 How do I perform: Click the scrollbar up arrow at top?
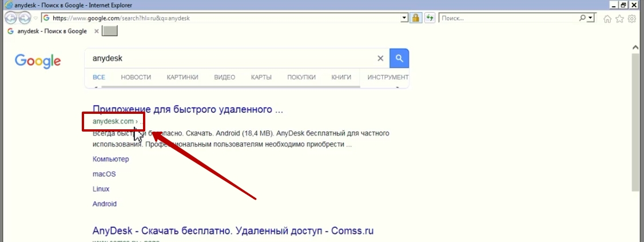(x=635, y=47)
